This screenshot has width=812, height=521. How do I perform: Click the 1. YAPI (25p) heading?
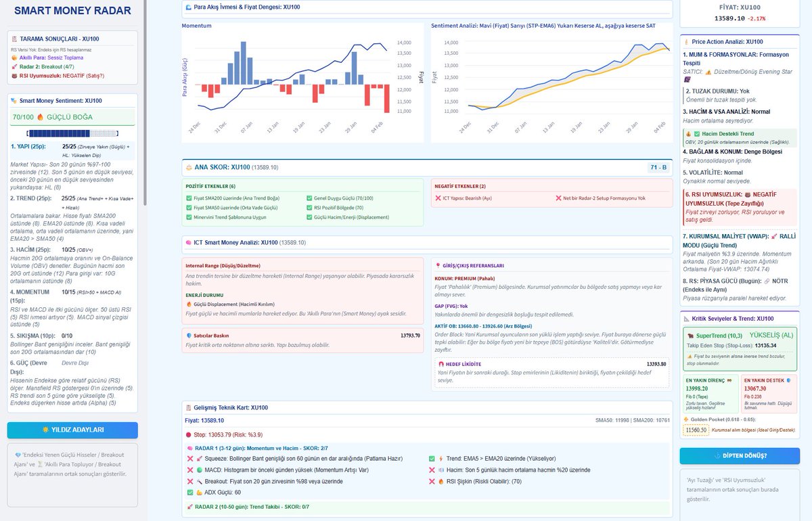click(x=28, y=146)
